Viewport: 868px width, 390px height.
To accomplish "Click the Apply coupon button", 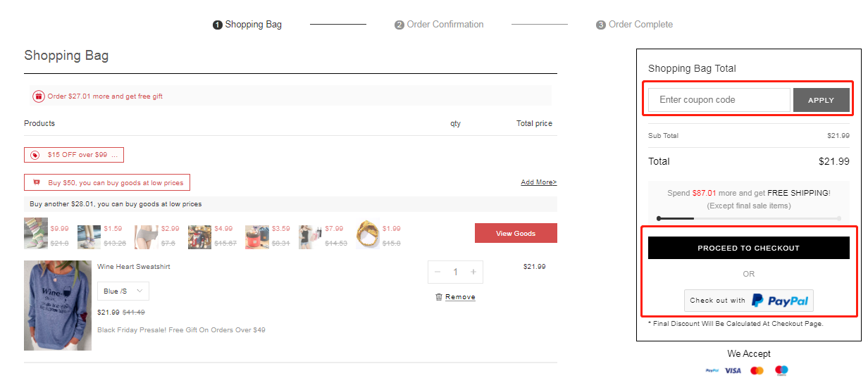I will click(821, 100).
